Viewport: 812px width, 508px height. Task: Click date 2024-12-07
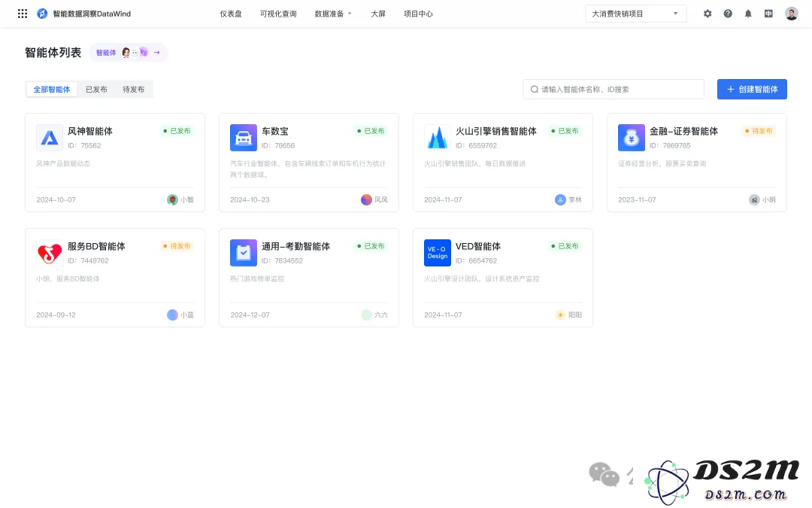coord(250,315)
